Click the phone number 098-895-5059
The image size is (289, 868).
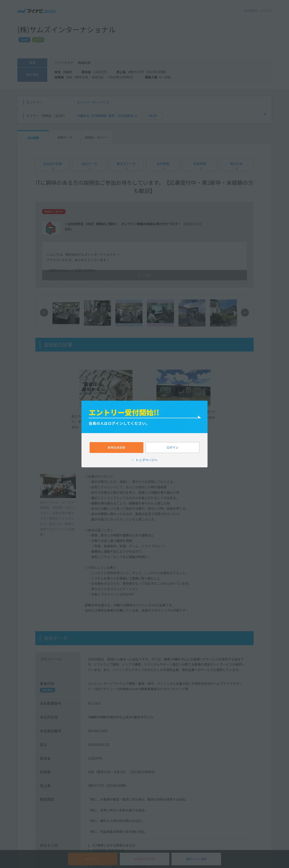pyautogui.click(x=97, y=731)
